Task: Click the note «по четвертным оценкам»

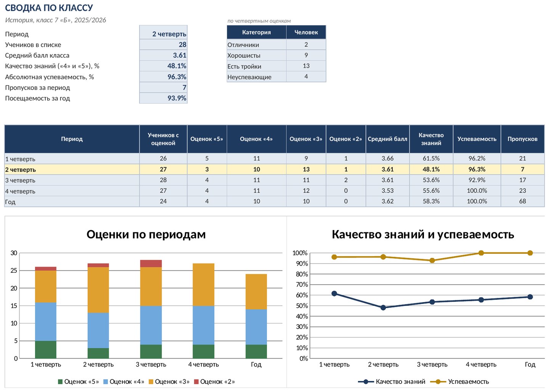Action: (x=259, y=21)
